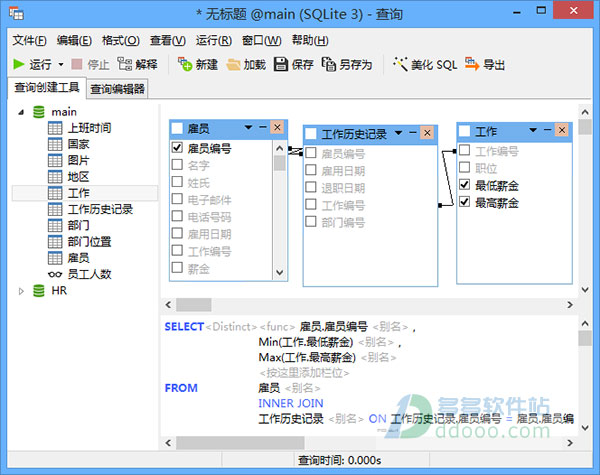
Task: Switch to the 查询编辑器 tab
Action: pyautogui.click(x=117, y=89)
